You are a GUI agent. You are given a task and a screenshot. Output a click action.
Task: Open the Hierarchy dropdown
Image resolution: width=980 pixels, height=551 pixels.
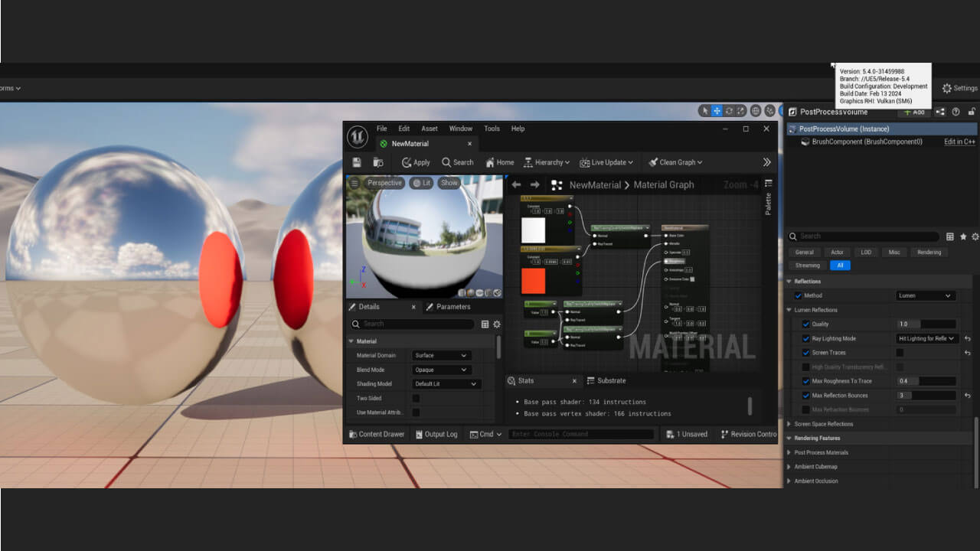click(547, 162)
